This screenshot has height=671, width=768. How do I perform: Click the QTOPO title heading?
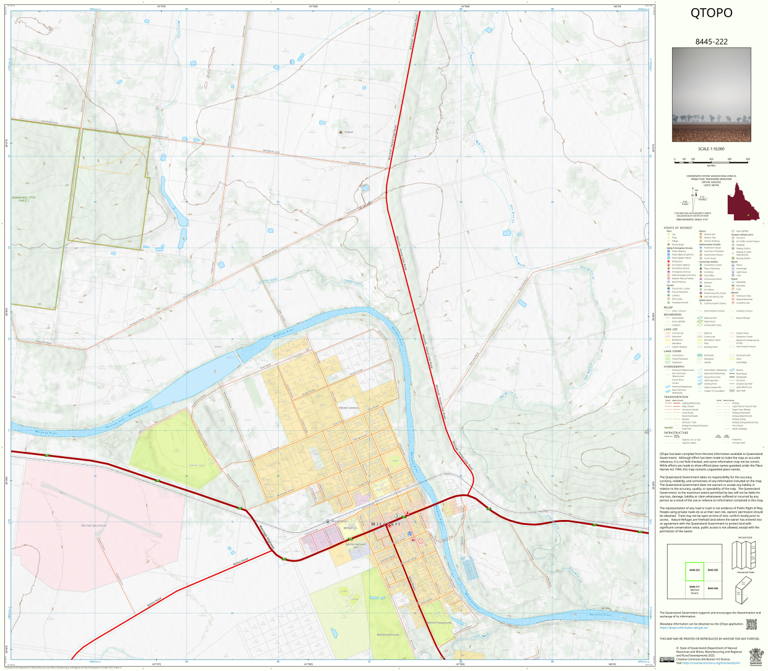(711, 13)
